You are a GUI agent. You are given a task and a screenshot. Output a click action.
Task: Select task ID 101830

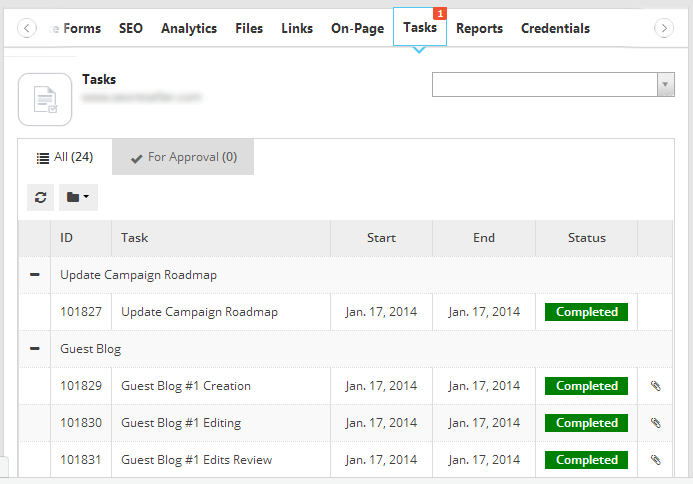pos(81,423)
